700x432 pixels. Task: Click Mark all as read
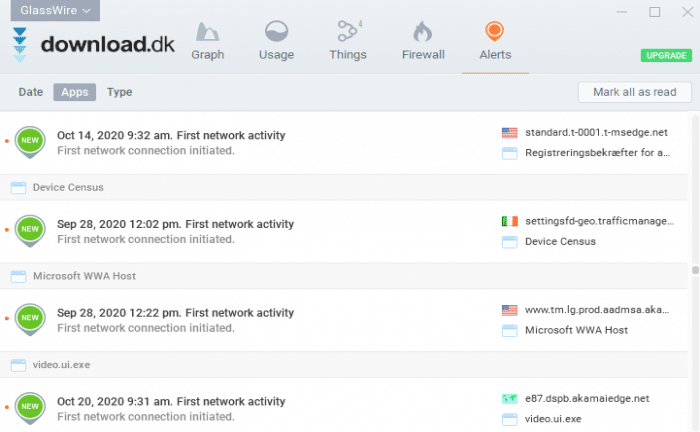pyautogui.click(x=634, y=92)
